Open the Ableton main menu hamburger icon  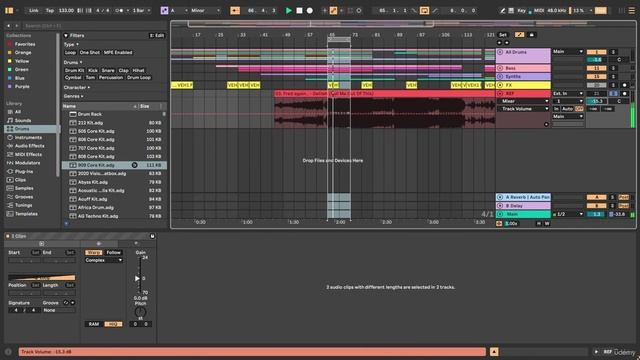(631, 11)
